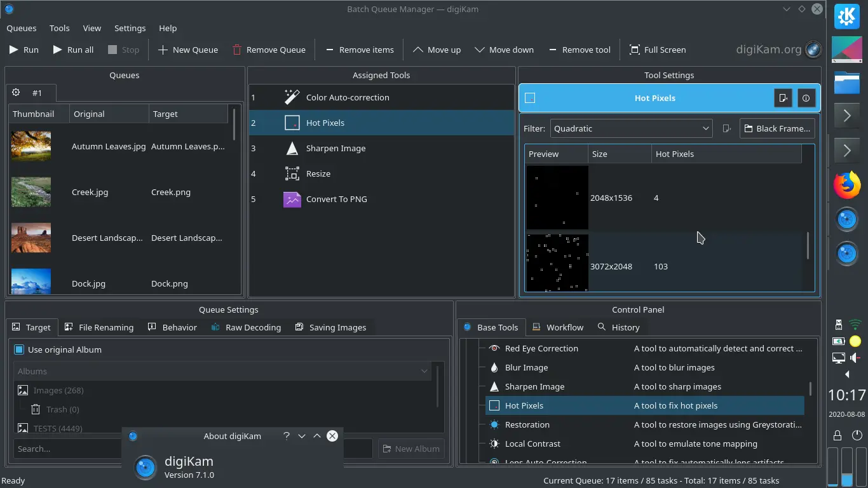
Task: Enable the Local Contrast tool
Action: (x=494, y=444)
